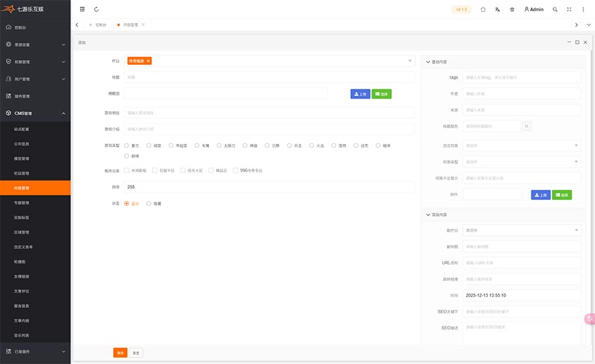The width and height of the screenshot is (595, 364).
Task: Enter fullscreen with the expand icon
Action: [569, 9]
